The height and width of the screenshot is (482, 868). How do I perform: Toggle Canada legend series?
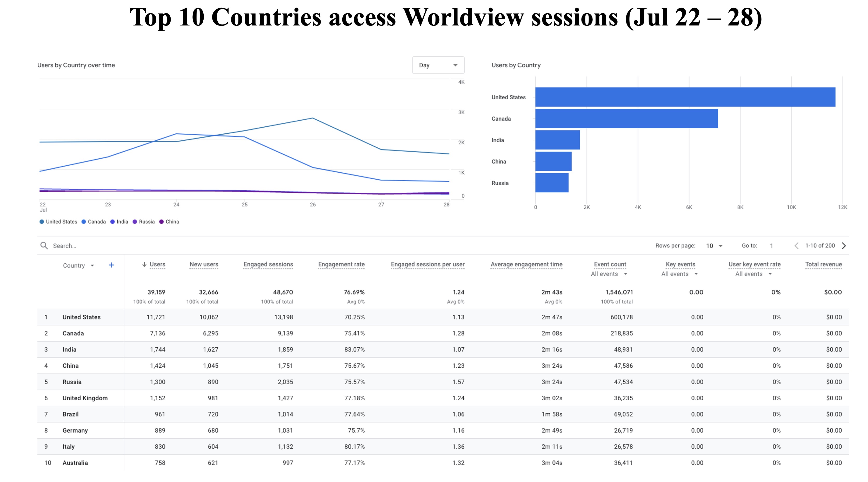pyautogui.click(x=94, y=222)
